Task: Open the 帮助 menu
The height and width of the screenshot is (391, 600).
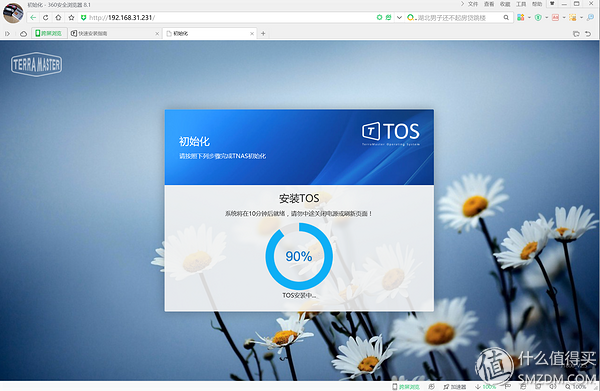Action: coord(537,4)
